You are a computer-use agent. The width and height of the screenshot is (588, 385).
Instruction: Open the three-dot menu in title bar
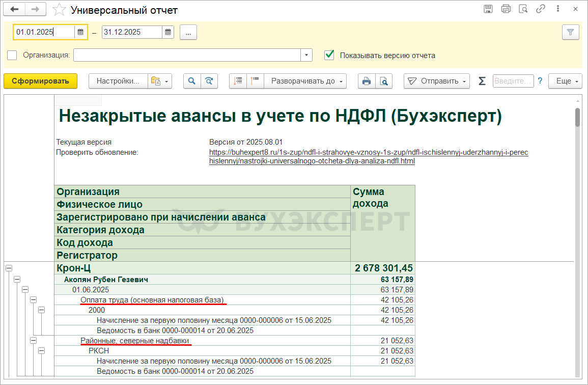(558, 9)
